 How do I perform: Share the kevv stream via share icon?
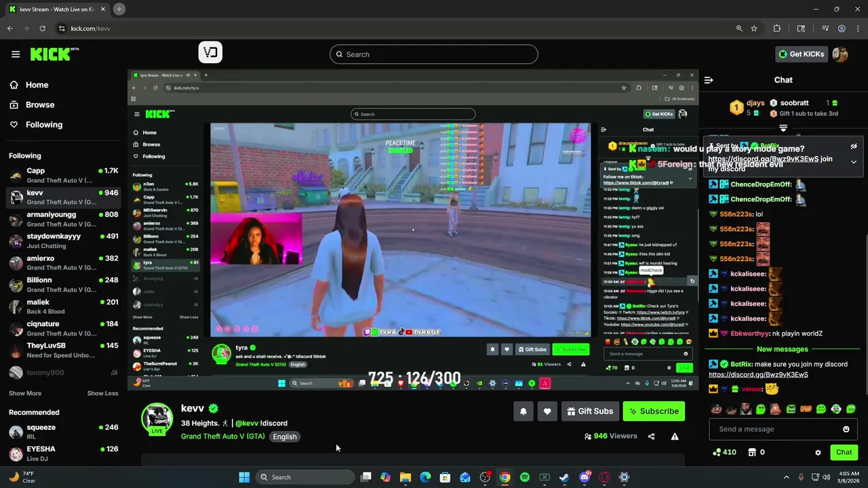(x=651, y=436)
